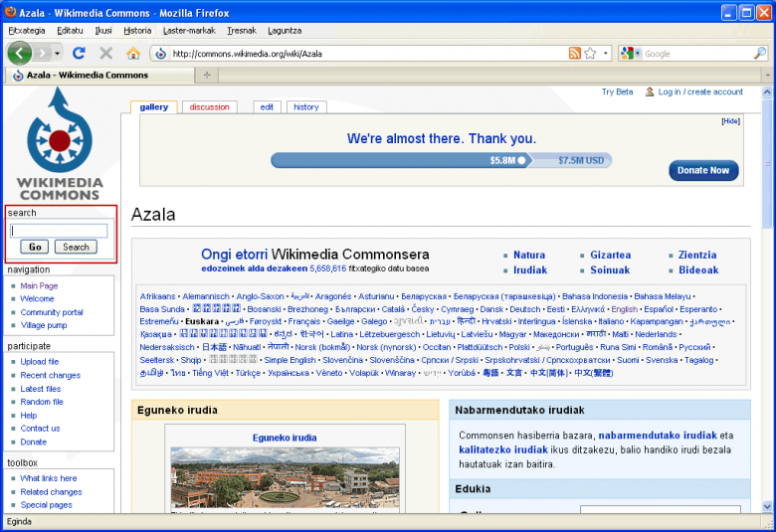Screen dimensions: 776x532
Task: Open the edit tab
Action: [267, 106]
